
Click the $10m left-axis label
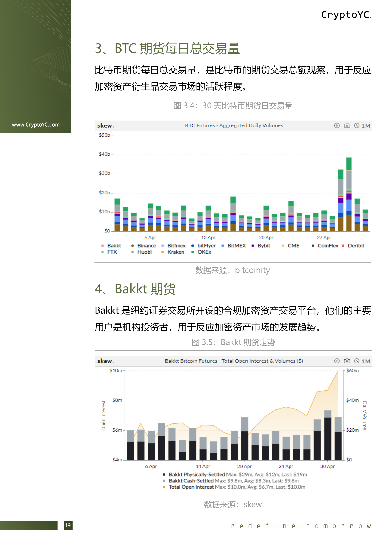tap(116, 370)
